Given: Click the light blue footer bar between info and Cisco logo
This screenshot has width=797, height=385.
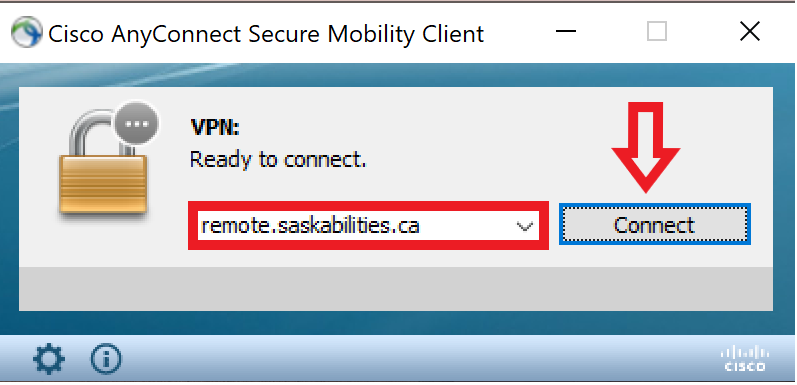Looking at the screenshot, I should (417, 359).
